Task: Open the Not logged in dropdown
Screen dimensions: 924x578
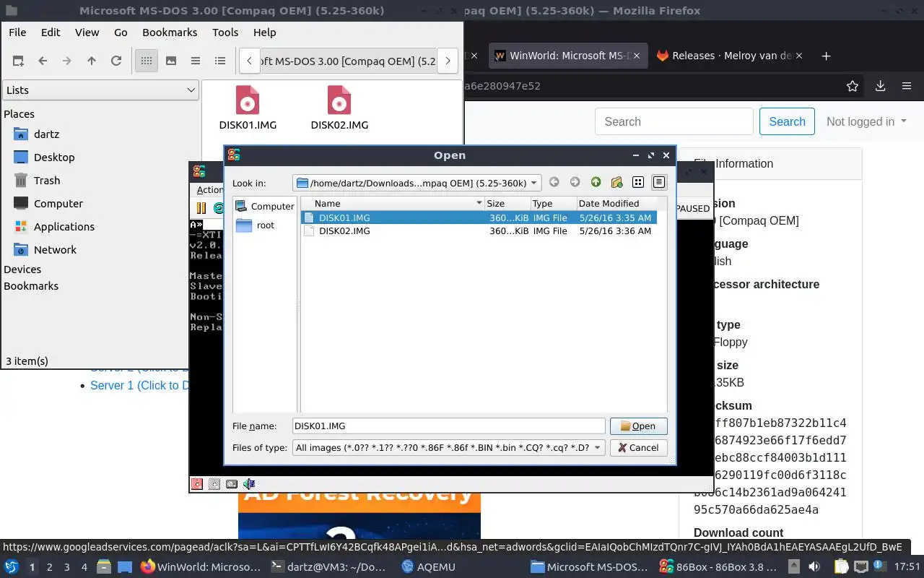Action: [866, 122]
